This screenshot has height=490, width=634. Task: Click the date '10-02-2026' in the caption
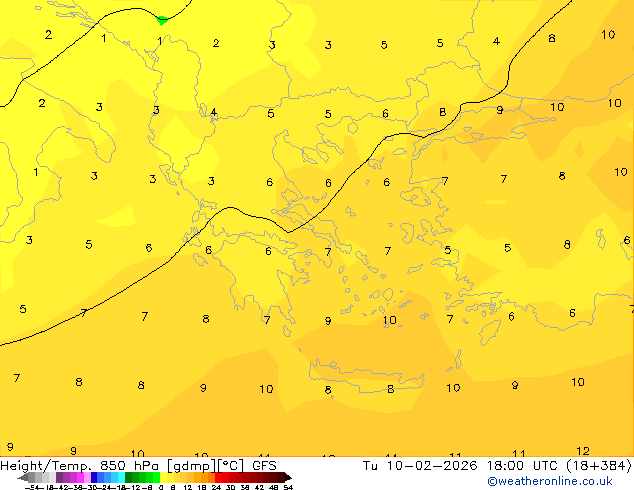click(432, 466)
